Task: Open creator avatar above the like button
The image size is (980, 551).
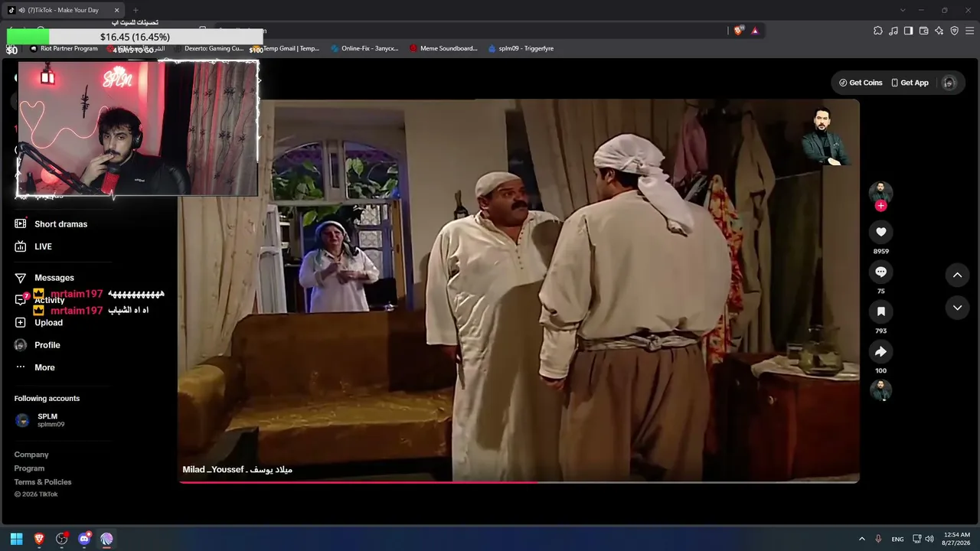Action: pos(880,191)
